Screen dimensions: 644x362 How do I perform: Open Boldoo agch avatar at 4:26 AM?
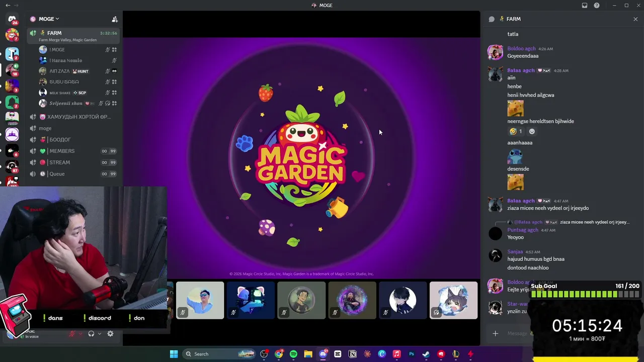pyautogui.click(x=495, y=52)
